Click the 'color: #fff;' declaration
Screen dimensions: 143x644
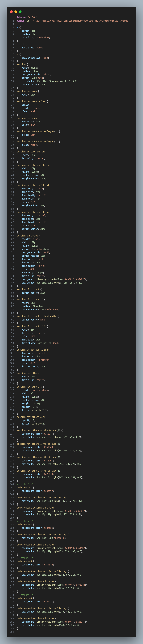pyautogui.click(x=29, y=269)
